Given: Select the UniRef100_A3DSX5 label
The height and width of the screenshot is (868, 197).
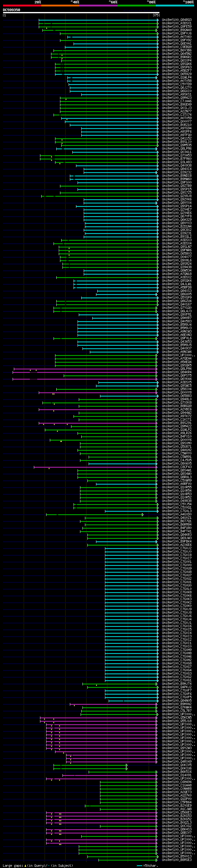Looking at the screenshot, I should click(x=177, y=382).
